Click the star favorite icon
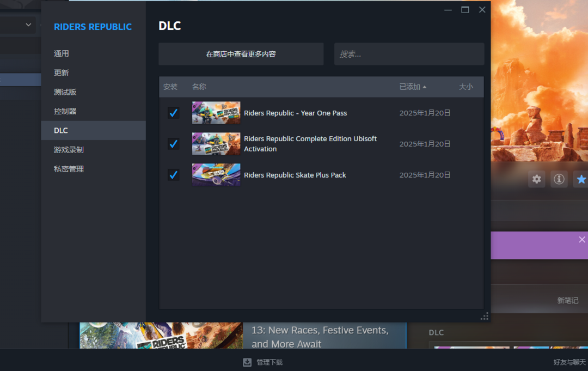This screenshot has height=371, width=588. [x=581, y=179]
